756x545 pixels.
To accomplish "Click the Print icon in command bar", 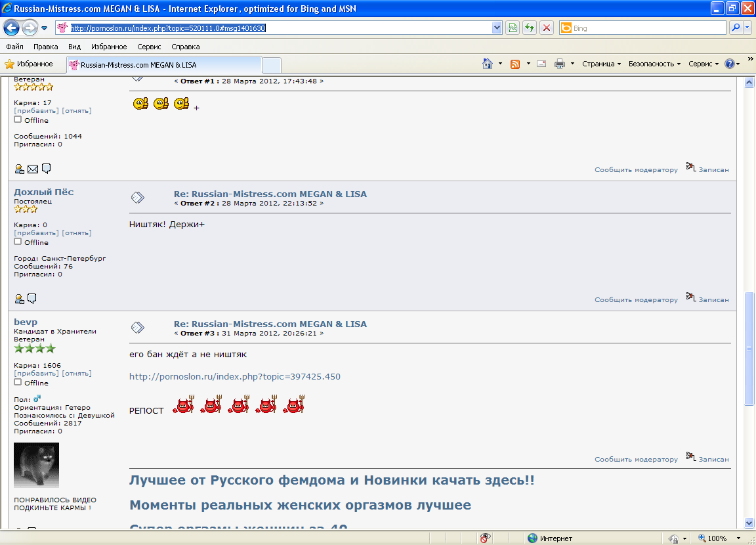I will point(560,64).
